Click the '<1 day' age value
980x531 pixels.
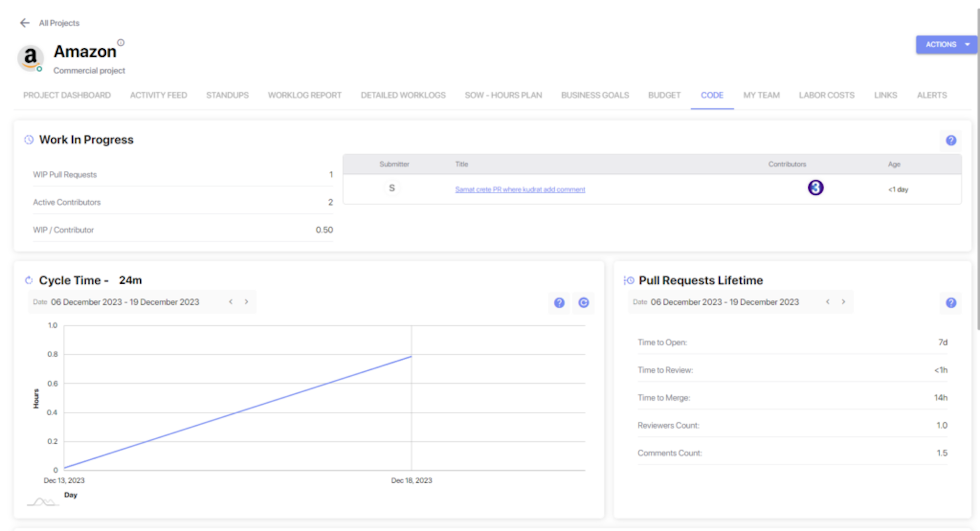[898, 189]
